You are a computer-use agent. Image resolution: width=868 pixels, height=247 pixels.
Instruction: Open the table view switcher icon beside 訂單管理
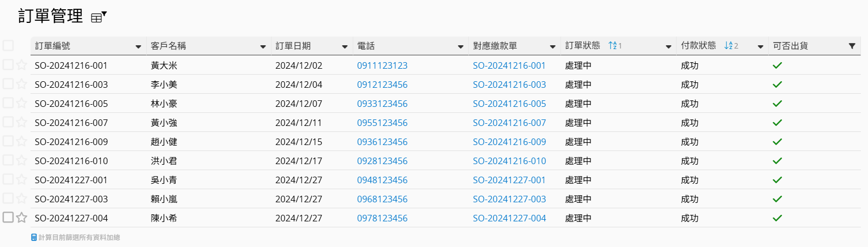click(98, 17)
